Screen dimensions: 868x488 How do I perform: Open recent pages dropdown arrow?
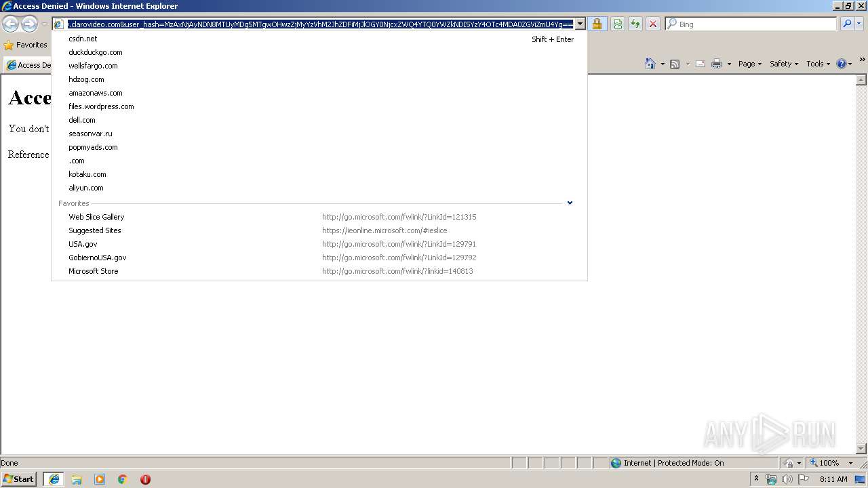tap(44, 24)
